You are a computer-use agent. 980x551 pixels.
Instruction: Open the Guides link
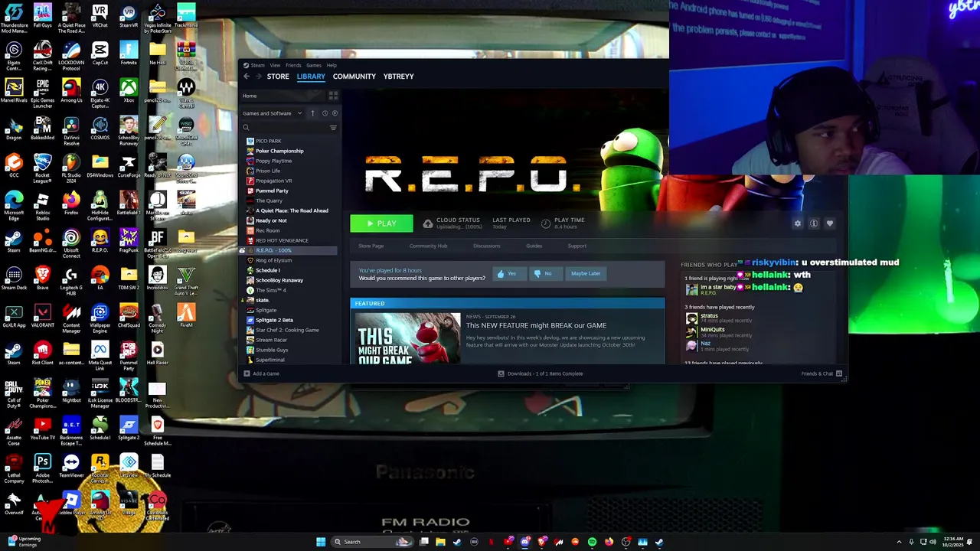click(534, 246)
